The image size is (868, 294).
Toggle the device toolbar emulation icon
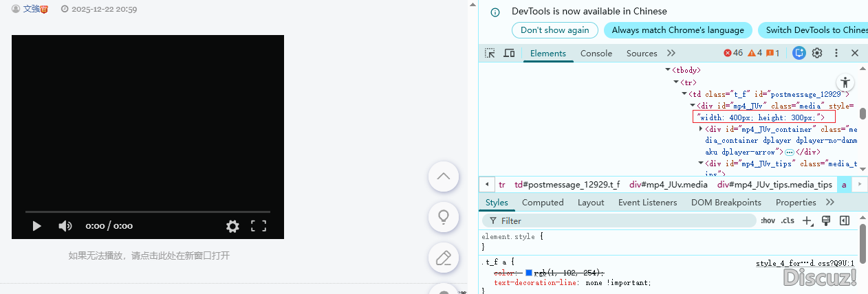pyautogui.click(x=509, y=53)
